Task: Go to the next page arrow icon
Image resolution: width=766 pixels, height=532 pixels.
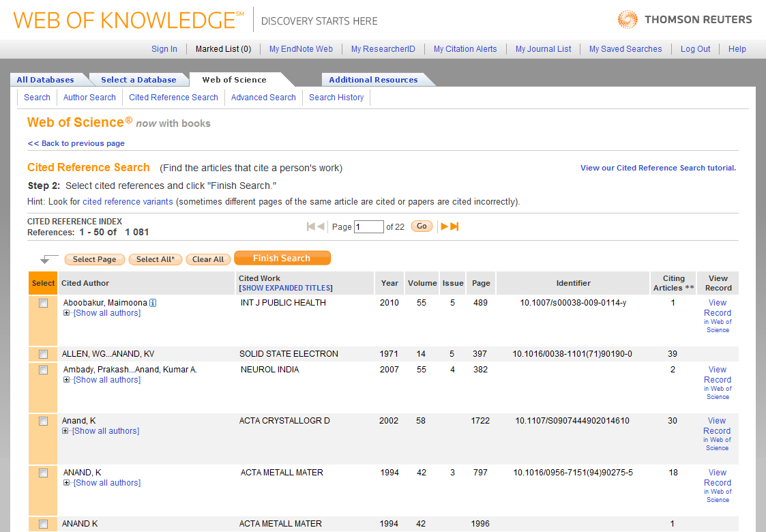Action: tap(444, 226)
